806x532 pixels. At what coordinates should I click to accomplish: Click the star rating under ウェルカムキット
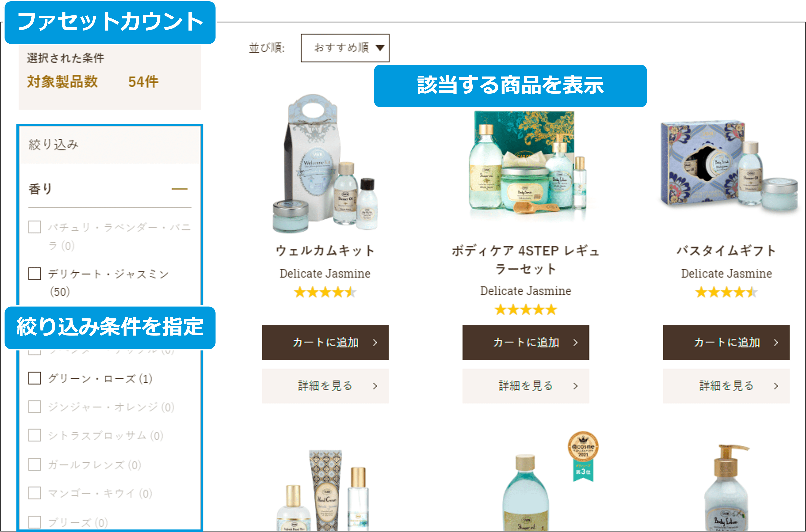(325, 292)
